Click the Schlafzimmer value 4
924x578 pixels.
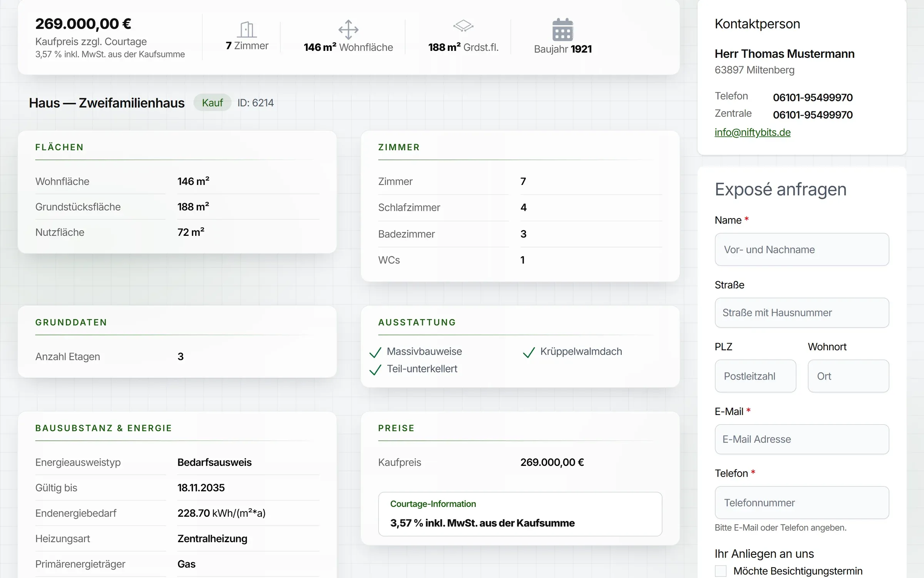click(x=523, y=207)
